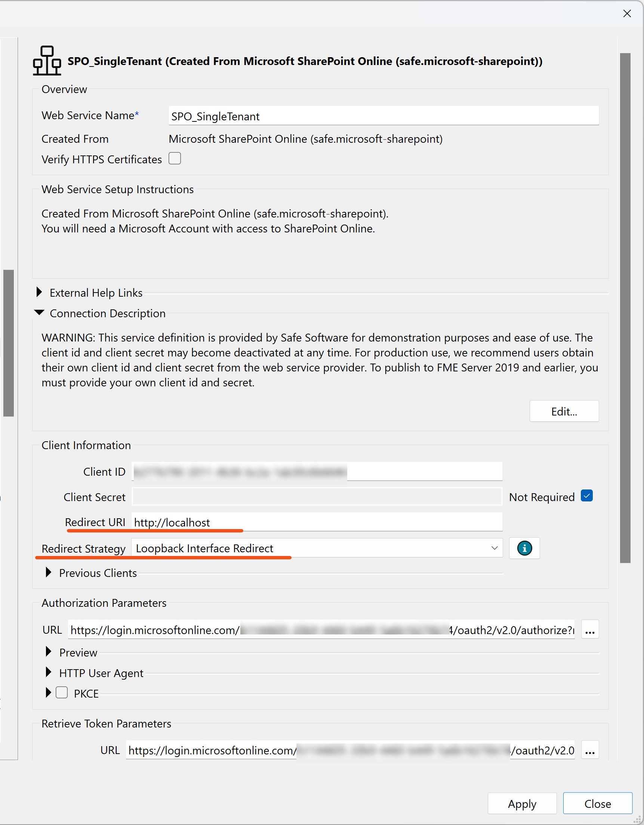This screenshot has width=644, height=825.
Task: Click the 'Authorization Parameters' group label
Action: 104,603
